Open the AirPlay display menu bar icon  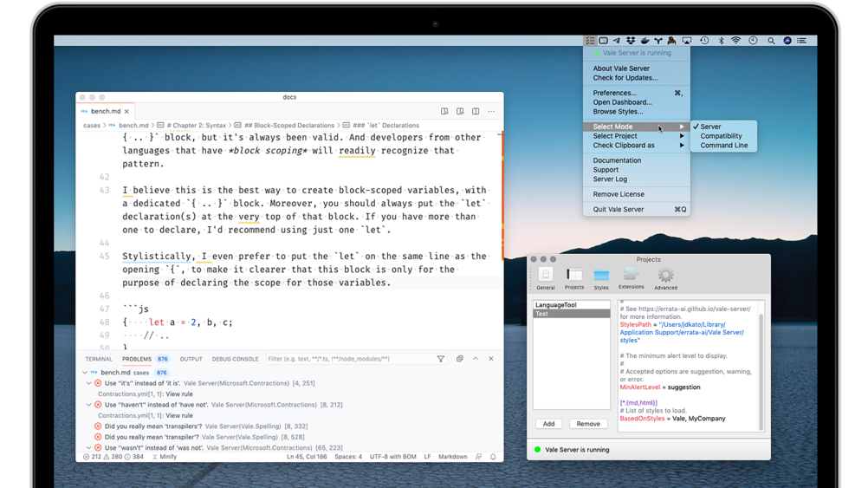tap(687, 41)
